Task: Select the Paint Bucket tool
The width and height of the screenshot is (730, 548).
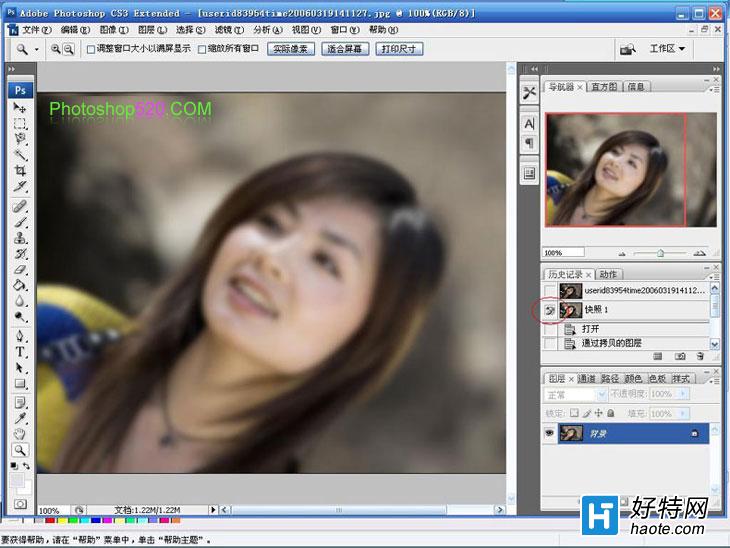Action: 20,285
